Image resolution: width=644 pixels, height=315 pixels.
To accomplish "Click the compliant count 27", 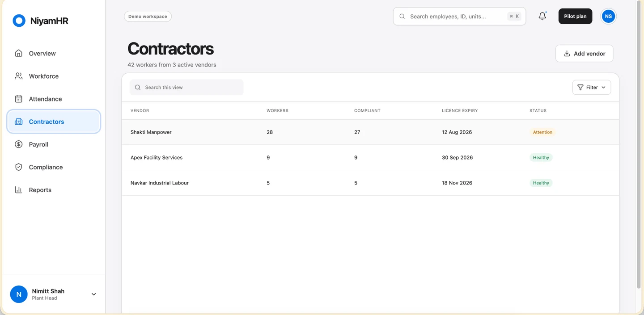I will [x=357, y=132].
